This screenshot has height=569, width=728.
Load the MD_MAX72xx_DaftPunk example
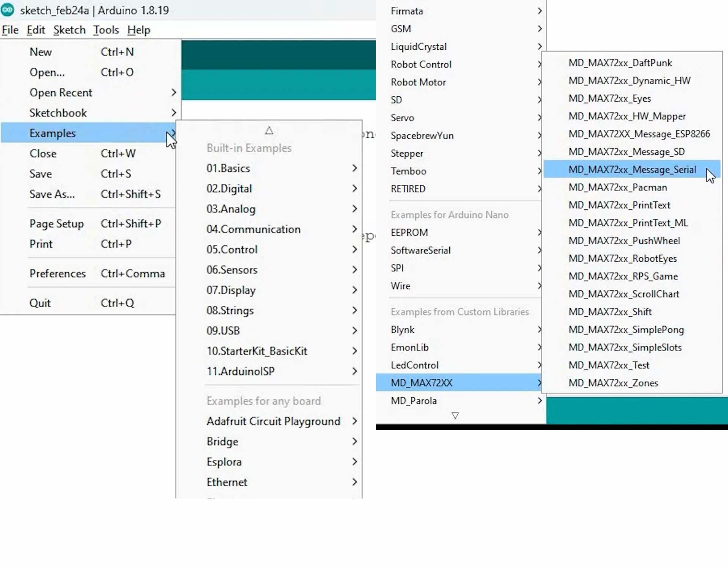pyautogui.click(x=632, y=63)
